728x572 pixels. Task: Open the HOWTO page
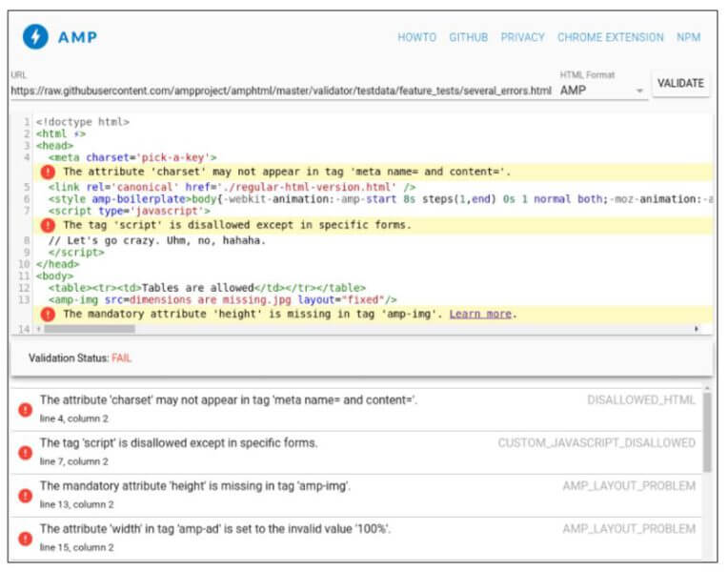pos(416,38)
